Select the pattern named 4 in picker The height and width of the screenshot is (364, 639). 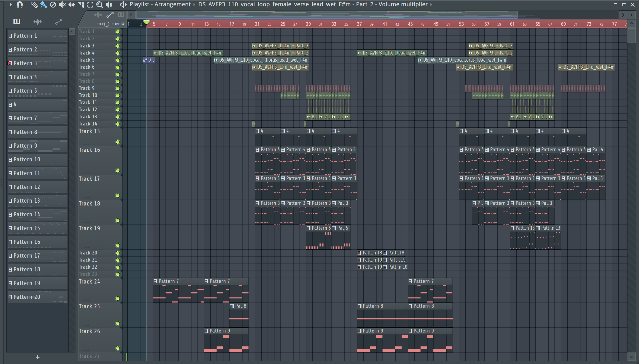37,104
